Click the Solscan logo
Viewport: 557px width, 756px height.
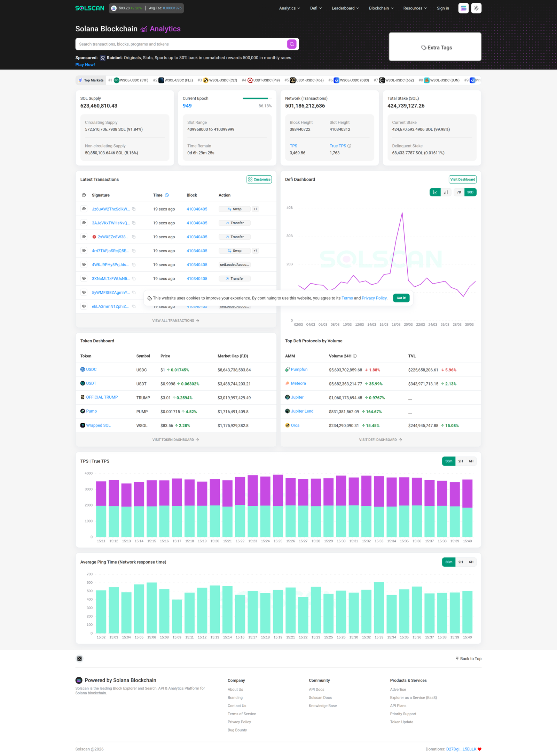tap(89, 8)
